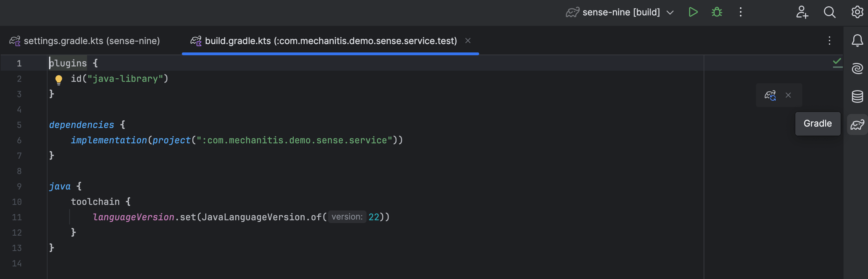The image size is (868, 279).
Task: Close the build.gradle.kts tab
Action: point(468,41)
